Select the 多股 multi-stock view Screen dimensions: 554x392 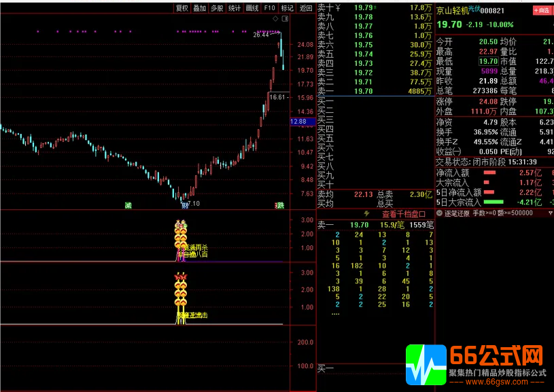click(x=217, y=8)
